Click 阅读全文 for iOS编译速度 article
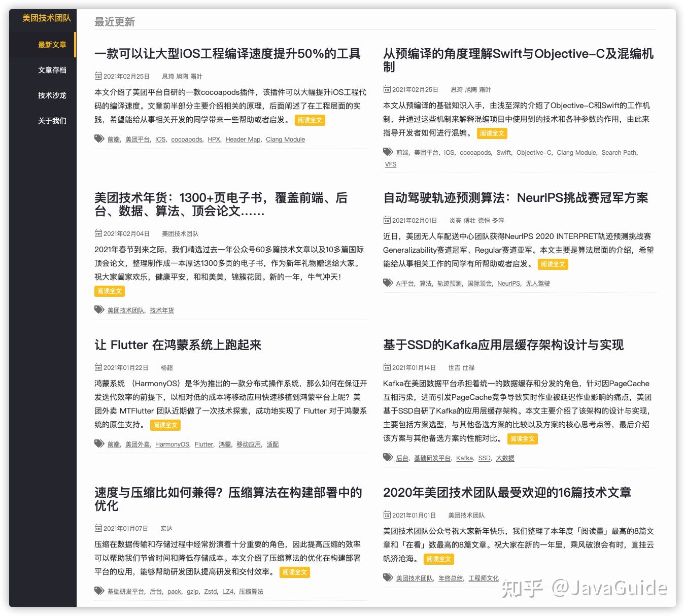This screenshot has height=616, width=685. (x=310, y=120)
